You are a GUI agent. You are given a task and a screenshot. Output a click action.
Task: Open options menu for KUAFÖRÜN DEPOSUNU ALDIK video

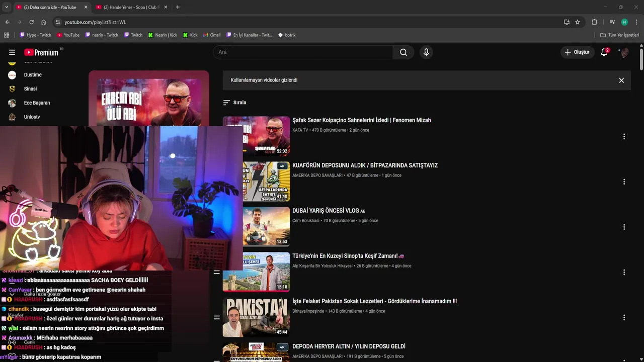pos(624,182)
